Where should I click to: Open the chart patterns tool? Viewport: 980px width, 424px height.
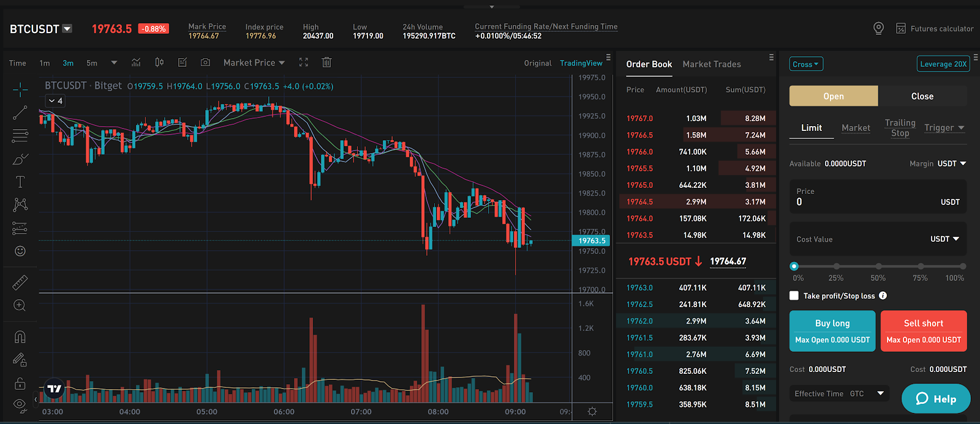(20, 204)
